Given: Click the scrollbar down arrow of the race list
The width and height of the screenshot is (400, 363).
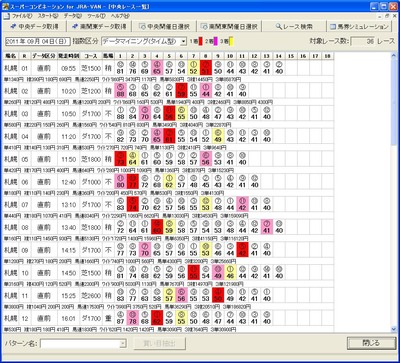Looking at the screenshot, I should (x=394, y=329).
